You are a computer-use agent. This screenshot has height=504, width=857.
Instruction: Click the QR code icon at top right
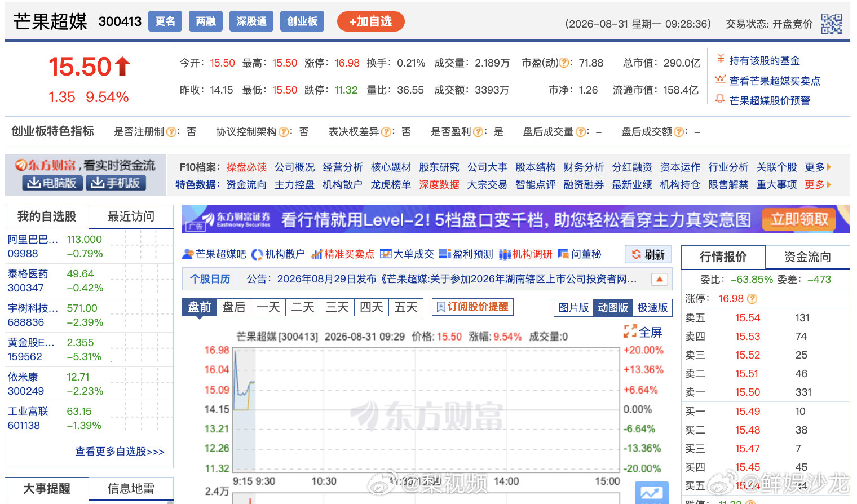831,24
